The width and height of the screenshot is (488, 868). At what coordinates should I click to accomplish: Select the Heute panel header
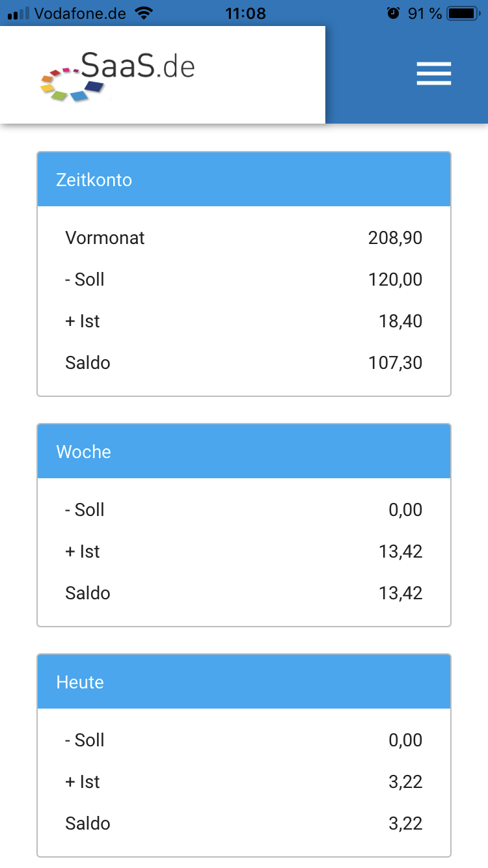(x=244, y=682)
